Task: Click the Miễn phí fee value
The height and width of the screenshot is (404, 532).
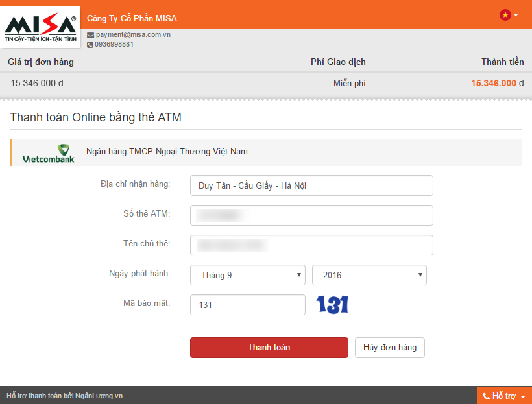Action: (349, 83)
